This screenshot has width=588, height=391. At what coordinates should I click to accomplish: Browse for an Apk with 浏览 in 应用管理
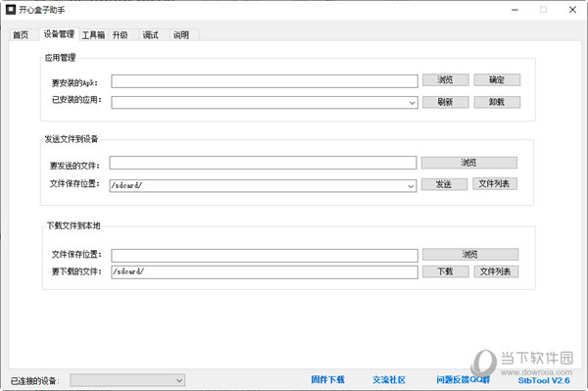click(x=446, y=79)
